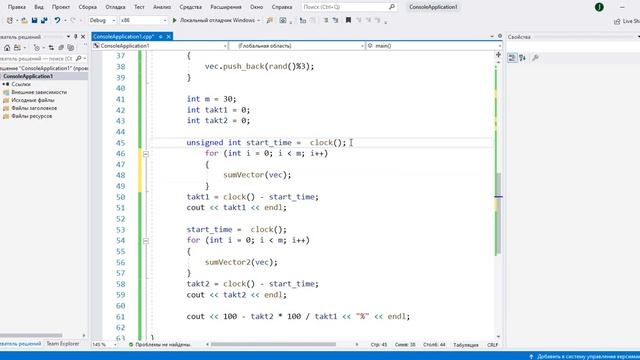Click the Save All icon

44,20
